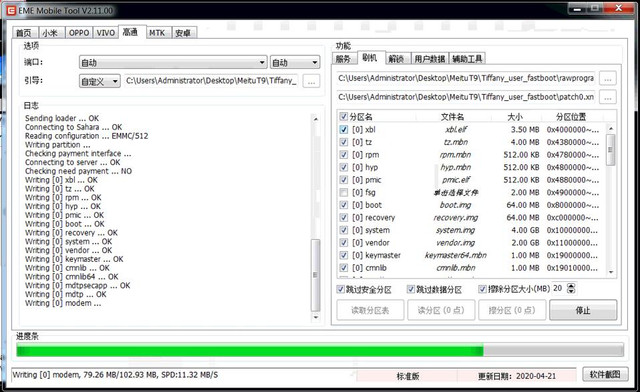Click the log scrollbar up arrow
This screenshot has height=392, width=640.
pyautogui.click(x=316, y=118)
